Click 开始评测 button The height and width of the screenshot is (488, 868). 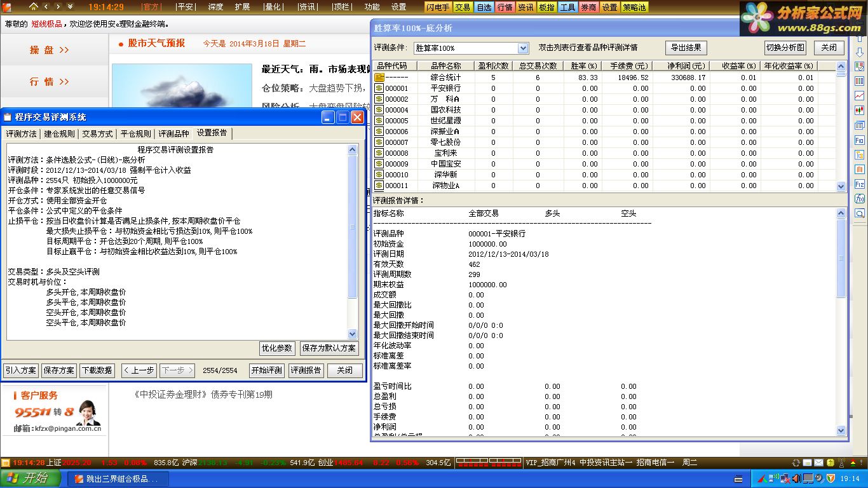(267, 370)
